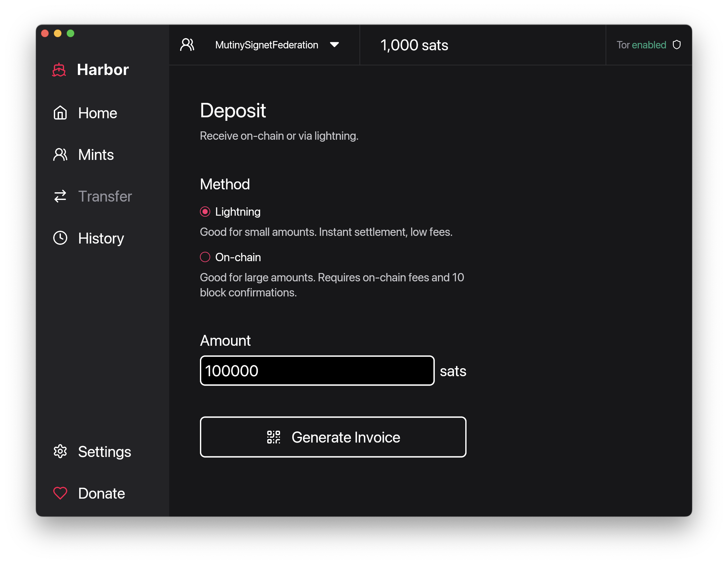Open the Settings page label
This screenshot has width=728, height=564.
click(x=105, y=452)
